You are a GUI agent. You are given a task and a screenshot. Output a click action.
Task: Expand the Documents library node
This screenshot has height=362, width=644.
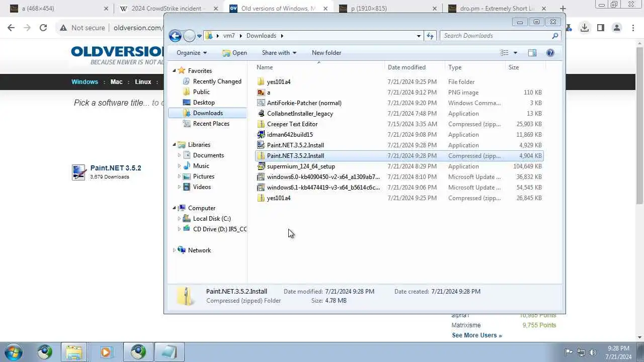pos(179,155)
